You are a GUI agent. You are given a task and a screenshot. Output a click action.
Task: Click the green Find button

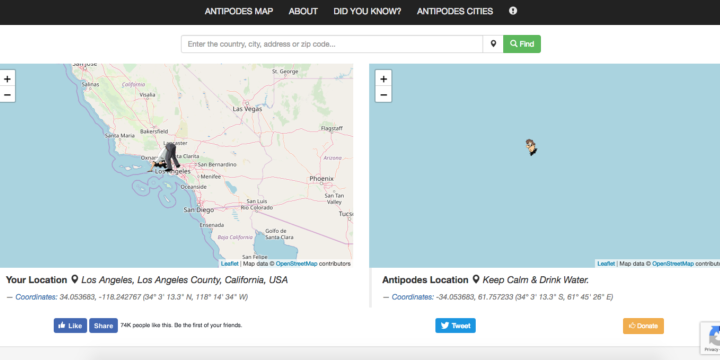coord(522,44)
